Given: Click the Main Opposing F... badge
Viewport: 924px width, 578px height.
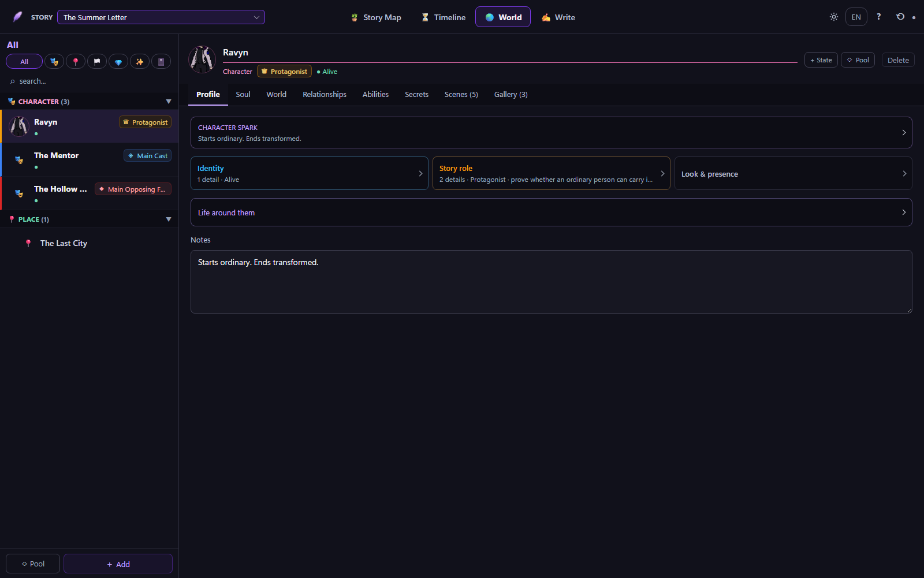Looking at the screenshot, I should (x=133, y=189).
